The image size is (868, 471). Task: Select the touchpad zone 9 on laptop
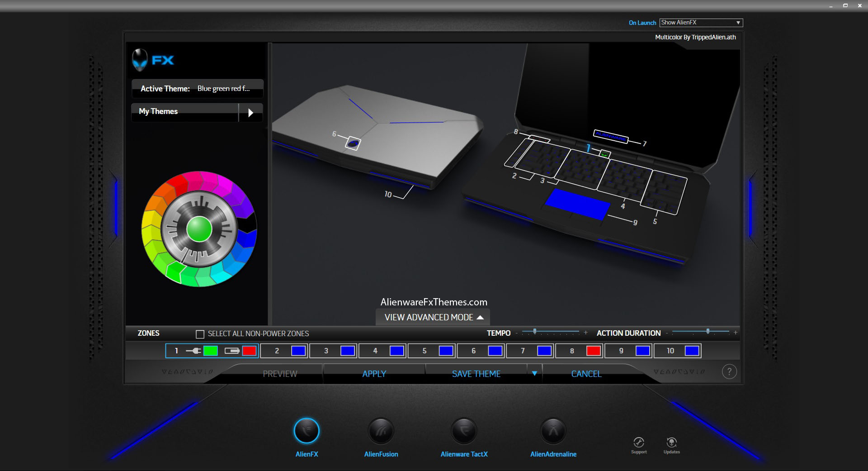click(578, 204)
